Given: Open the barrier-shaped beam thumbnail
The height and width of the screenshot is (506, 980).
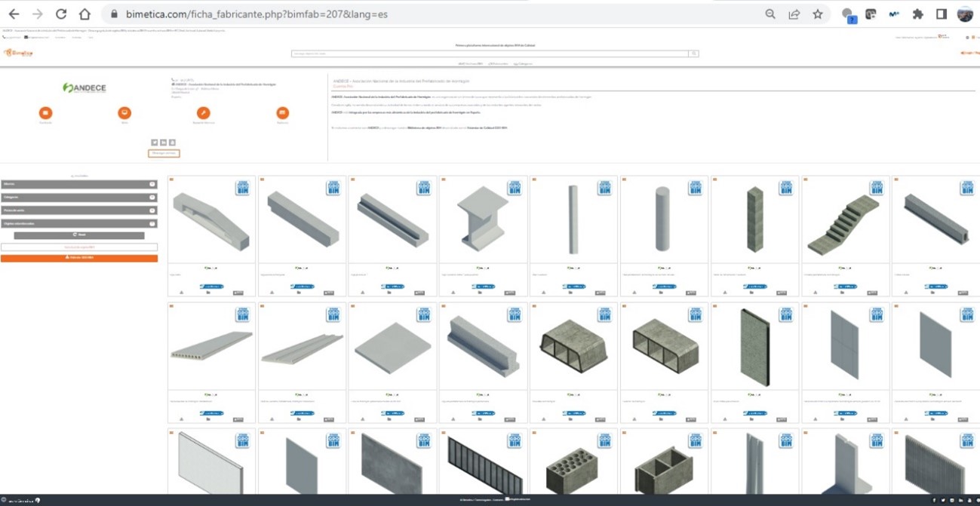Looking at the screenshot, I should point(483,347).
